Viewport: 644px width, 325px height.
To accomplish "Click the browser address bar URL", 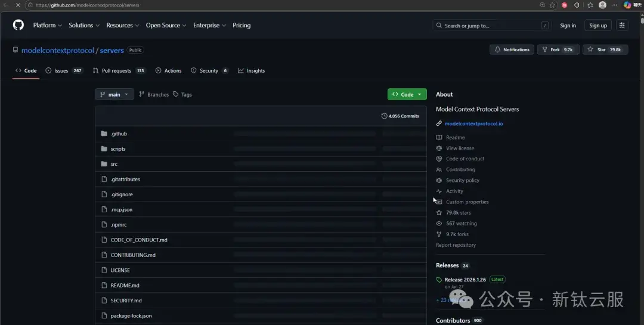I will pos(88,5).
